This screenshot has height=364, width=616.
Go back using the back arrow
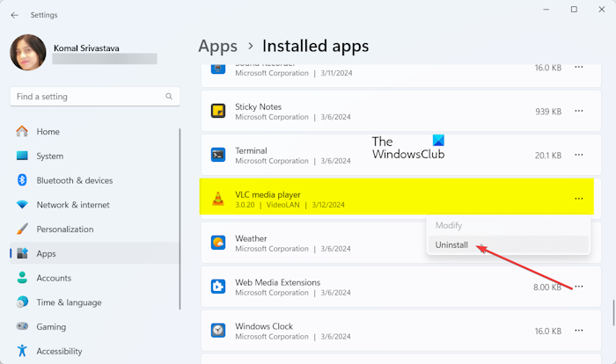[x=14, y=14]
